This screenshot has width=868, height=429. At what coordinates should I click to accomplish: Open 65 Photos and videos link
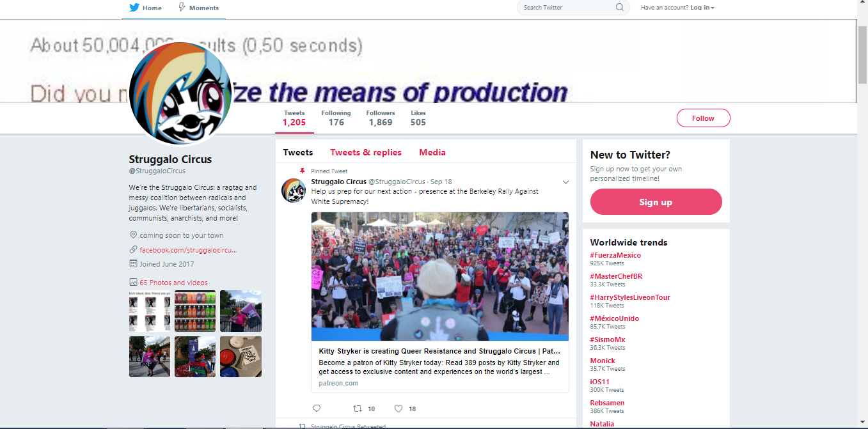click(173, 283)
